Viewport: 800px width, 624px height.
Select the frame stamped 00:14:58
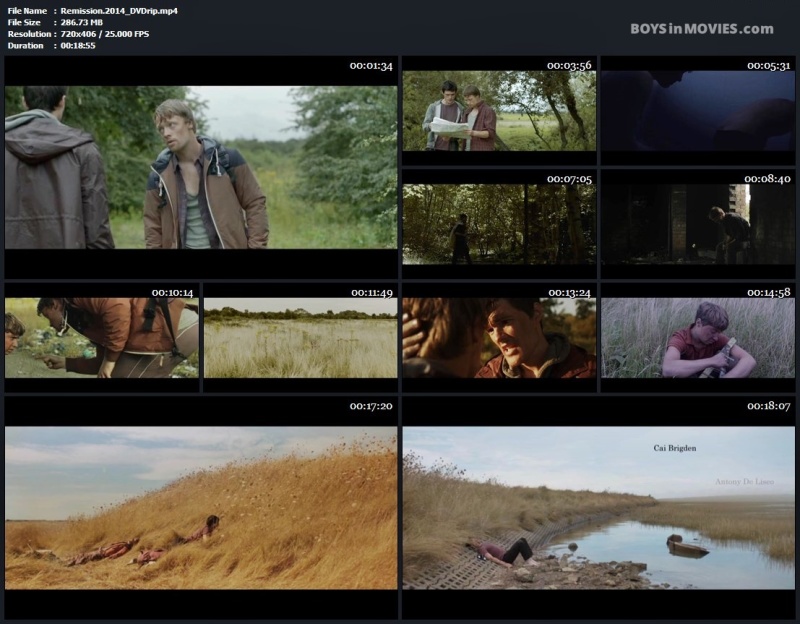pyautogui.click(x=697, y=338)
